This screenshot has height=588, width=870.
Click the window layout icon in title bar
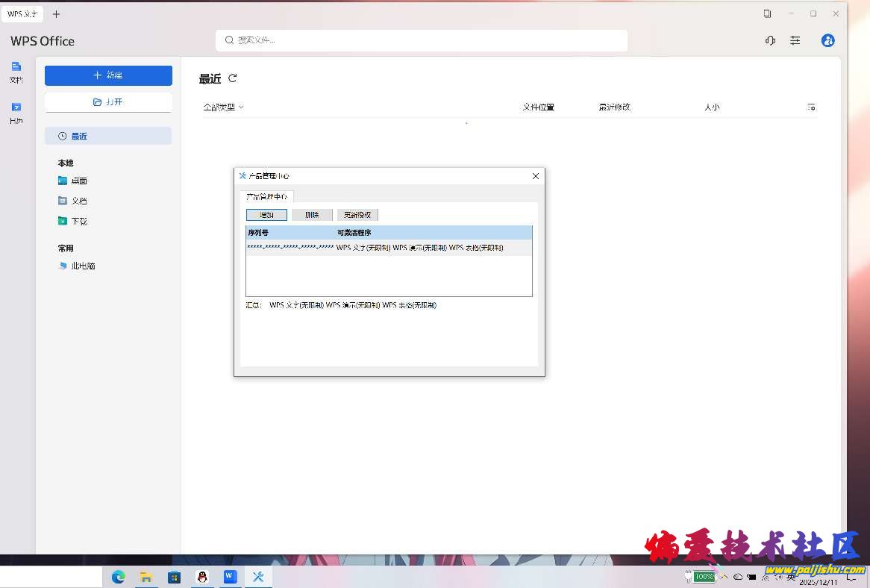[x=767, y=13]
